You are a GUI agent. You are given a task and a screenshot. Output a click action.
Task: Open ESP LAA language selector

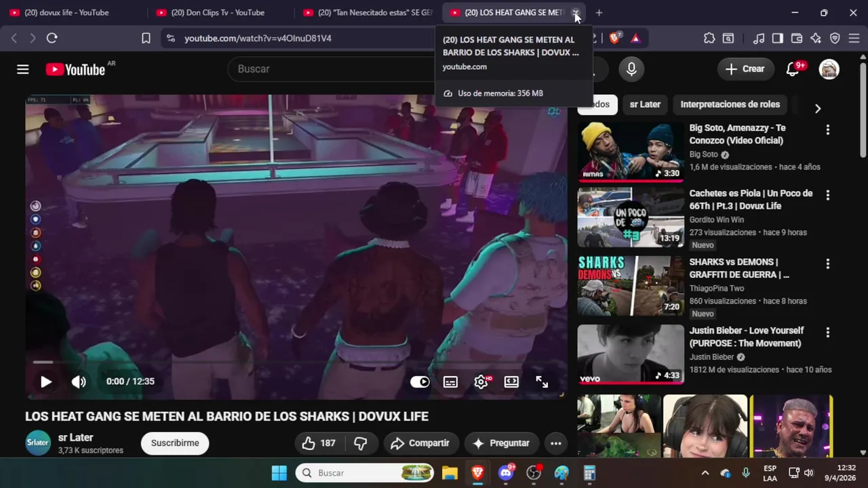click(x=770, y=473)
